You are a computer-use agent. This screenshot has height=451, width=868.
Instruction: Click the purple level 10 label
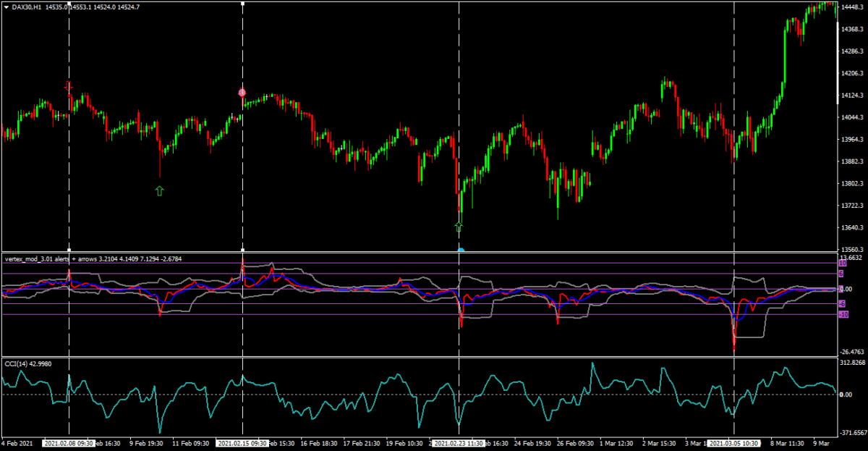pos(842,264)
